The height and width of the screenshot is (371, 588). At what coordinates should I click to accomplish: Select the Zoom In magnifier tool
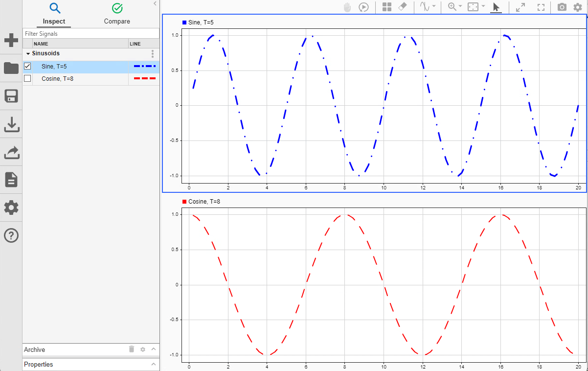click(452, 7)
